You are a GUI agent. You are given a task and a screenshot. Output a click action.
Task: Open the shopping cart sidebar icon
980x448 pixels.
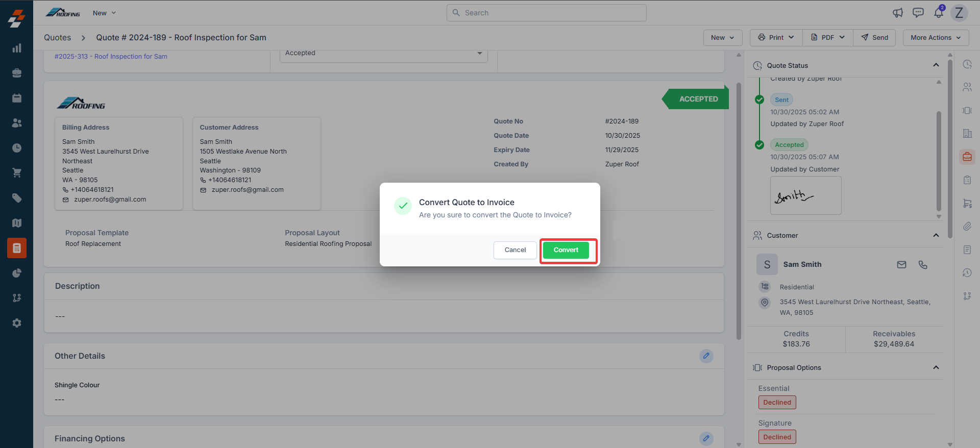pyautogui.click(x=17, y=173)
